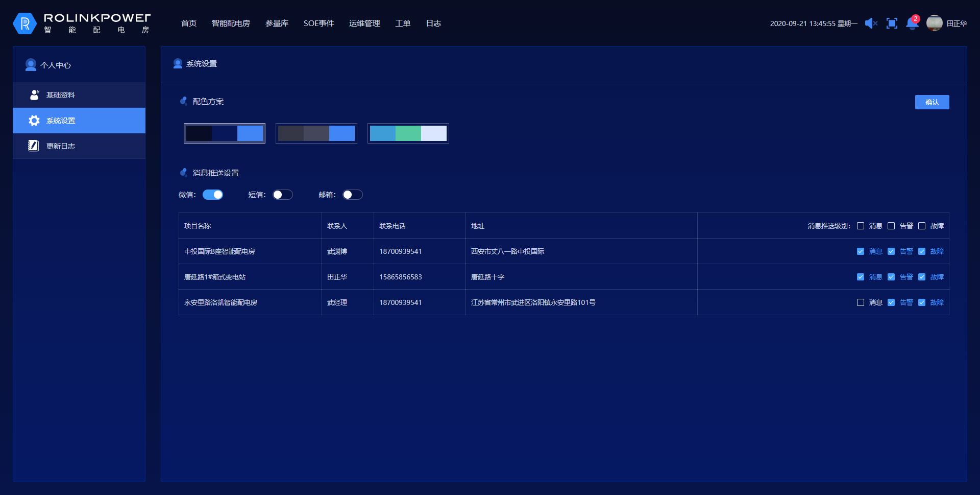Mute sound via the speaker icon
The width and height of the screenshot is (980, 495).
coord(871,23)
